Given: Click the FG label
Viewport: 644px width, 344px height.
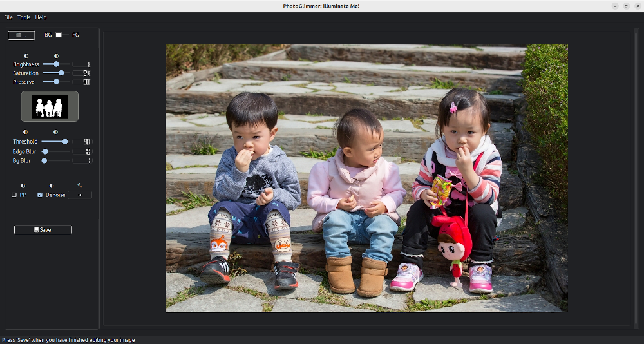Looking at the screenshot, I should click(75, 35).
